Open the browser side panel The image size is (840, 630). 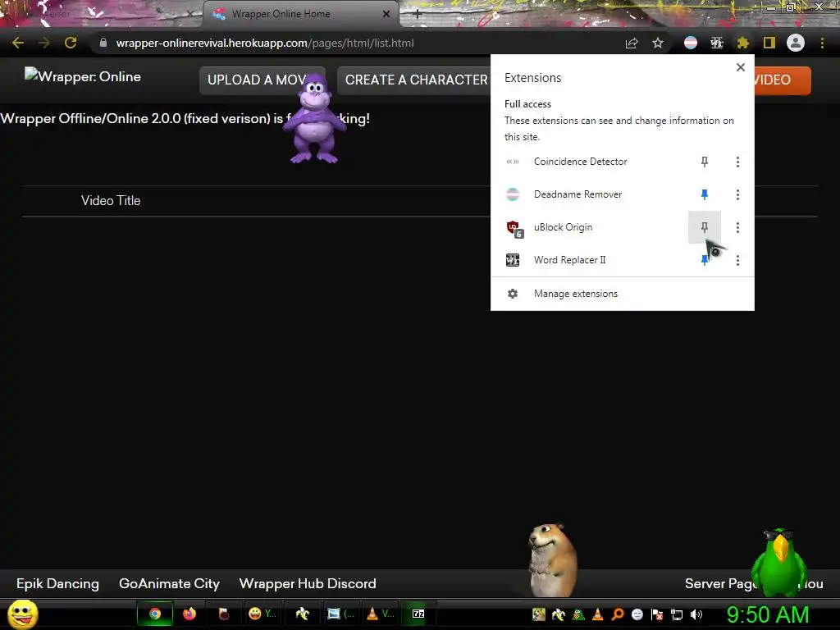(x=769, y=43)
